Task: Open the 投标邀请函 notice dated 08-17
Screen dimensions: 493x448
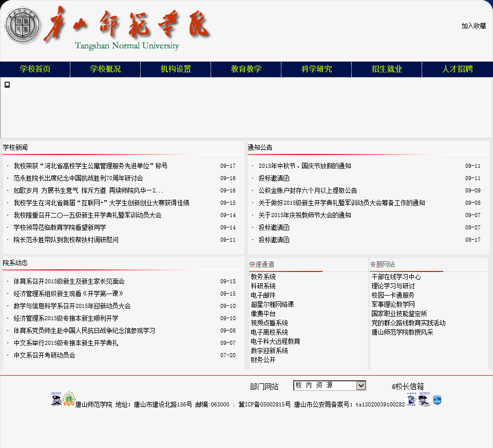Action: point(274,240)
